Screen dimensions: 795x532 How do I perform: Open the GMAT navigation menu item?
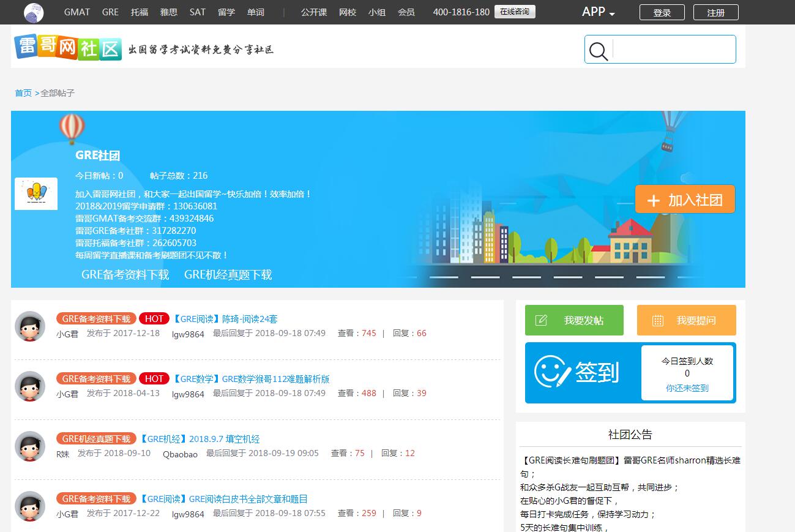click(77, 12)
